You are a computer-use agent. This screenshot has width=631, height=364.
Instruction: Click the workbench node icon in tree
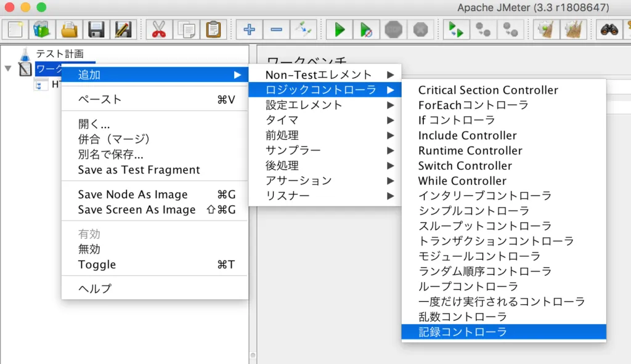(25, 69)
